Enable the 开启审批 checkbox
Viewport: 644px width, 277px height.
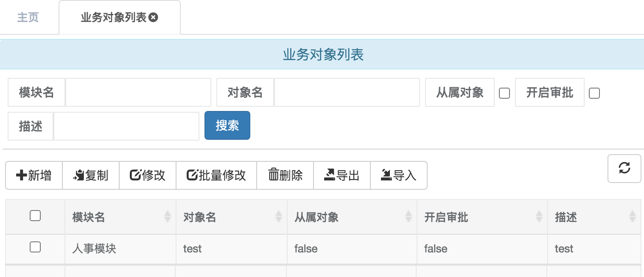[x=594, y=92]
